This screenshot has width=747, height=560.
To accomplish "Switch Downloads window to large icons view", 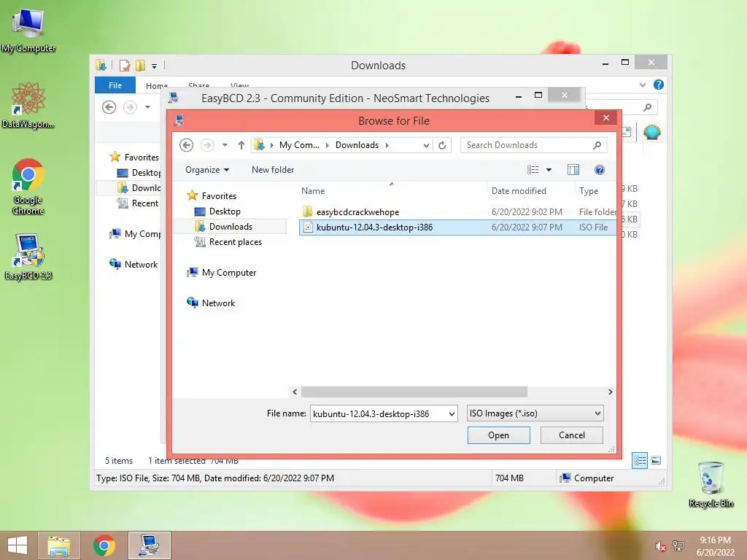I will pyautogui.click(x=656, y=460).
